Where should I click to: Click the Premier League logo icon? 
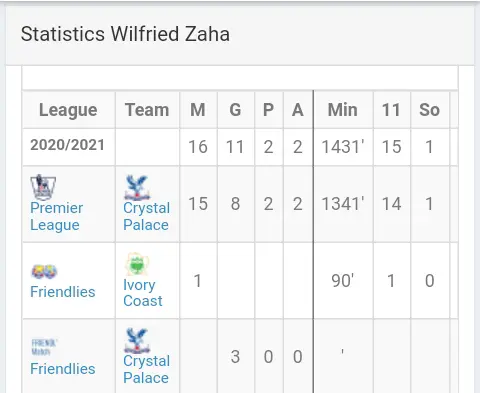43,187
